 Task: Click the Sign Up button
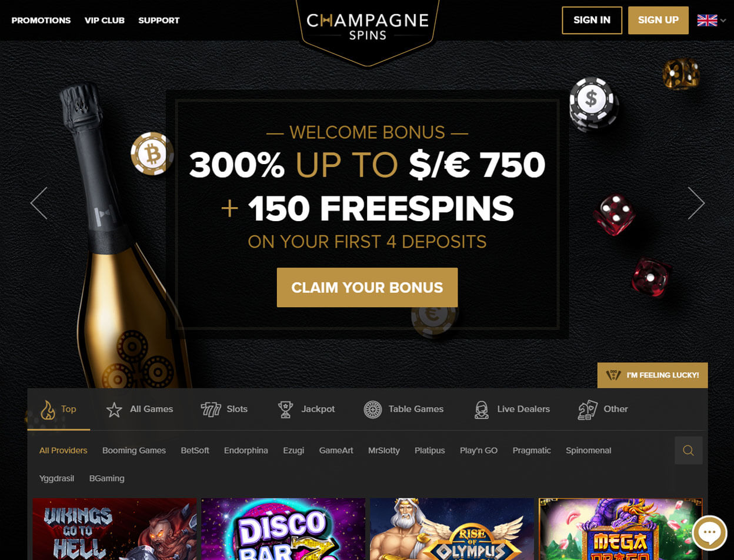(658, 20)
